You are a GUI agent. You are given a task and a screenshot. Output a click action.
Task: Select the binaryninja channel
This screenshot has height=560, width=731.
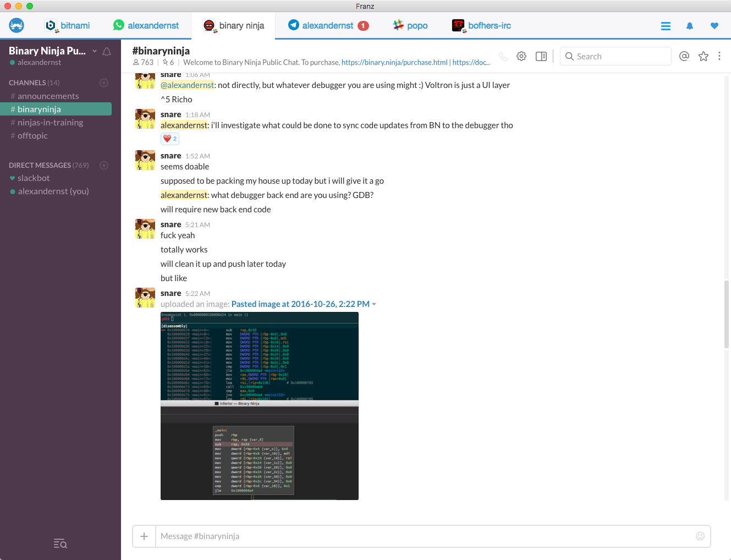coord(56,109)
